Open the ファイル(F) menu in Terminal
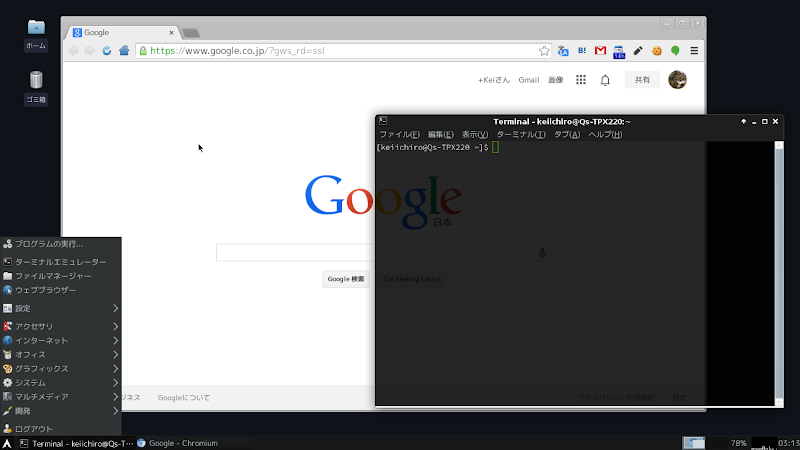The image size is (800, 450). click(399, 135)
